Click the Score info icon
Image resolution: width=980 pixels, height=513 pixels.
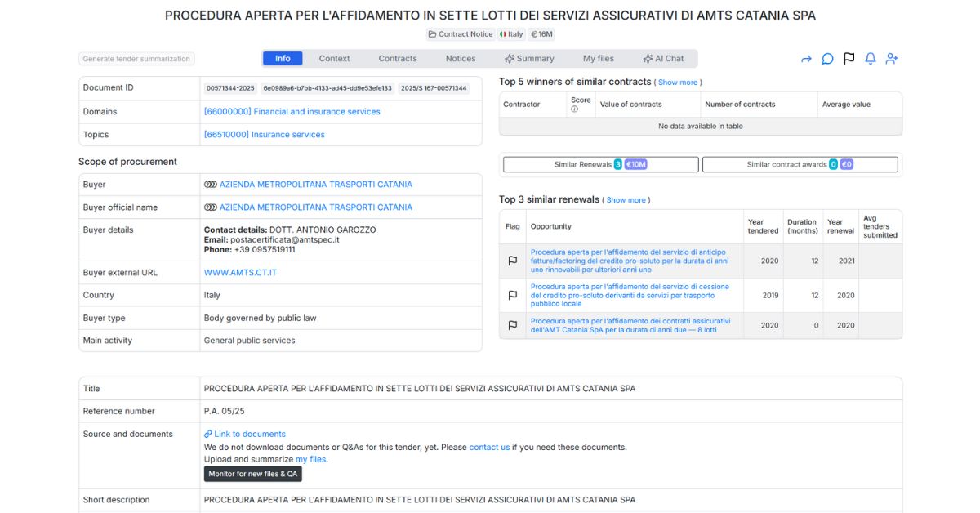click(x=574, y=109)
